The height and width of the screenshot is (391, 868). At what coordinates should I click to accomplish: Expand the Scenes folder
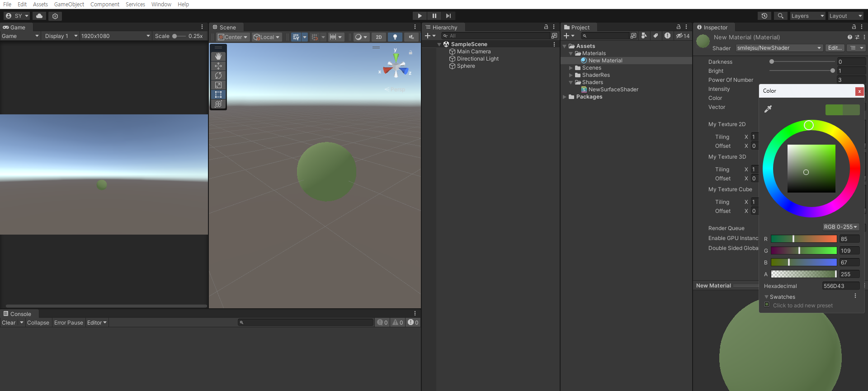pyautogui.click(x=571, y=68)
